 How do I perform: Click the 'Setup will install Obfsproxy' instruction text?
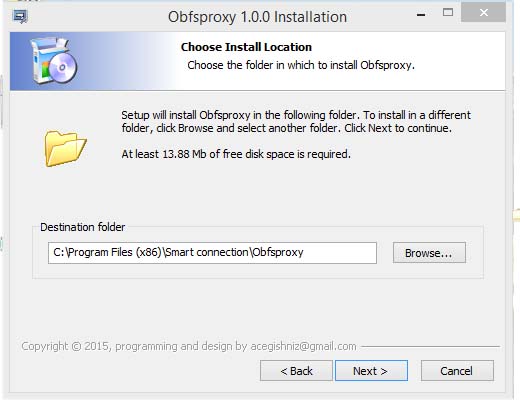coord(296,122)
